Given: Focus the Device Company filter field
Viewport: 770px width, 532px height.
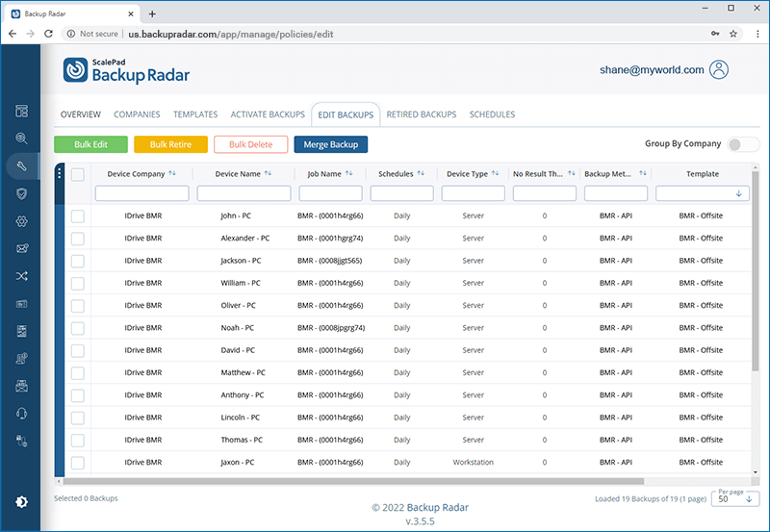Looking at the screenshot, I should (141, 193).
